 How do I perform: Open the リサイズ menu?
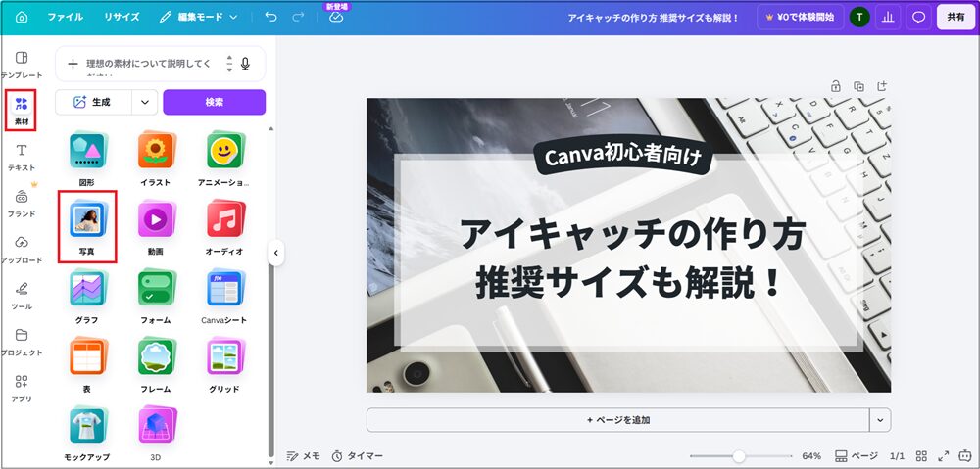pos(122,18)
